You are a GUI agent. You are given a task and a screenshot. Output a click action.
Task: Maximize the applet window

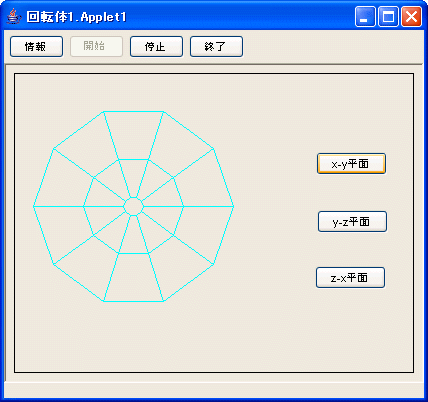pos(388,16)
